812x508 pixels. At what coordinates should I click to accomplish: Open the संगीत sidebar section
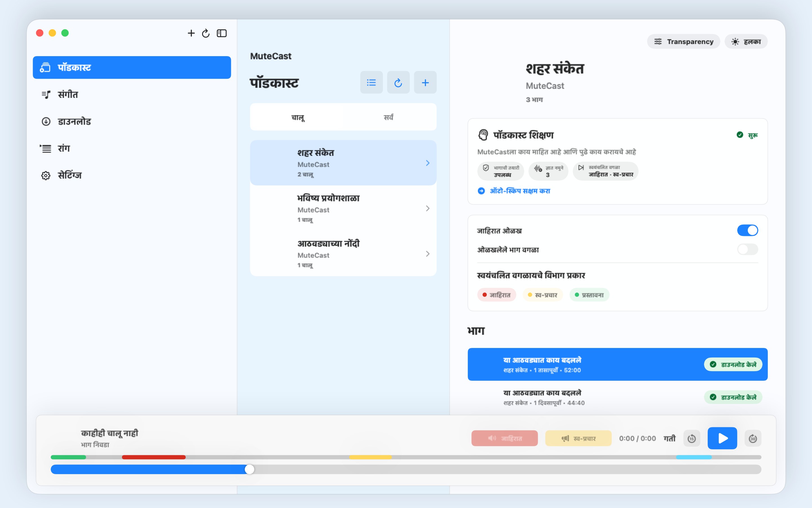coord(132,95)
